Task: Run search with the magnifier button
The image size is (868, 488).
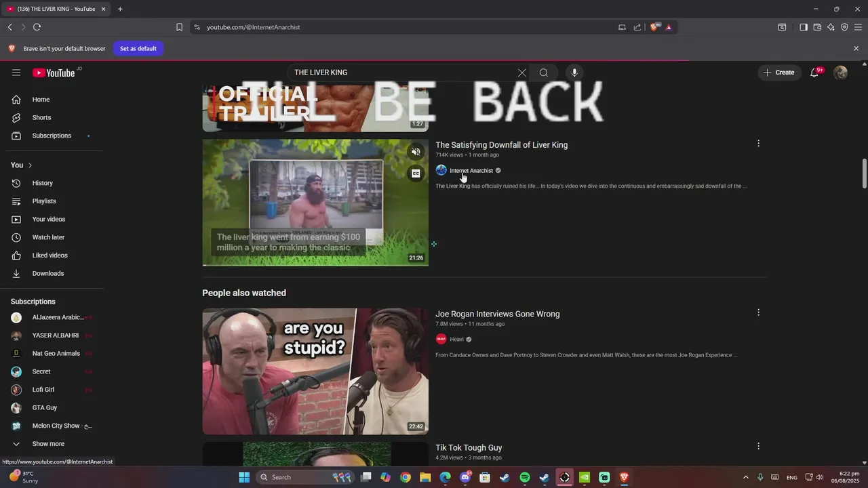Action: 544,73
